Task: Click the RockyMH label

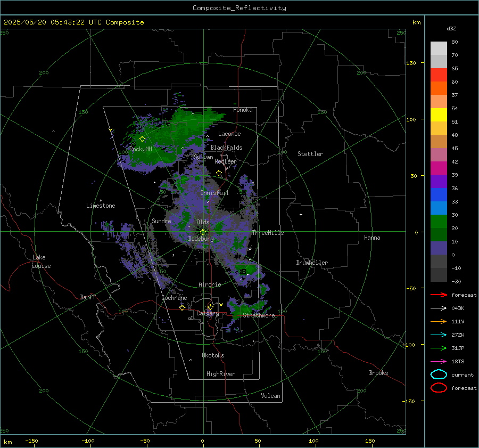Action: (141, 149)
